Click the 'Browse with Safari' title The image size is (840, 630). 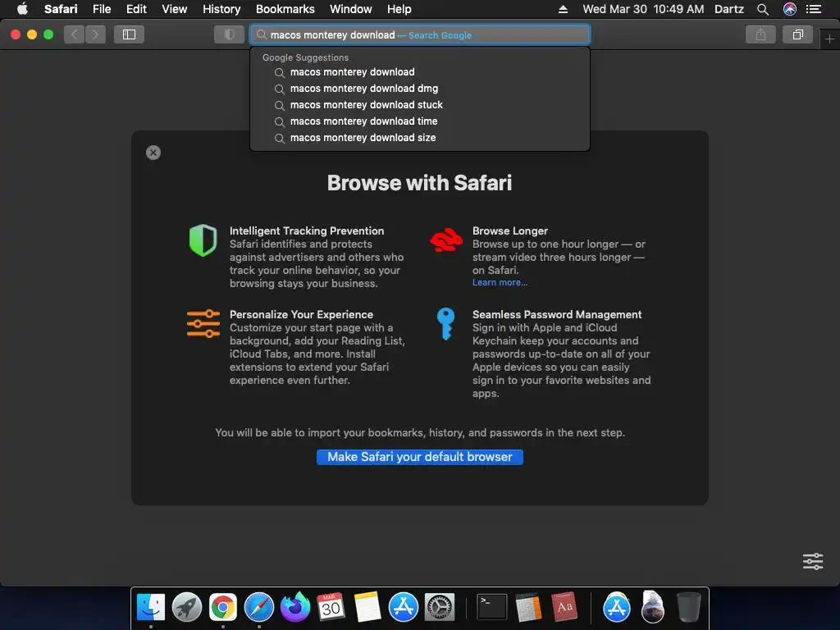pyautogui.click(x=419, y=183)
